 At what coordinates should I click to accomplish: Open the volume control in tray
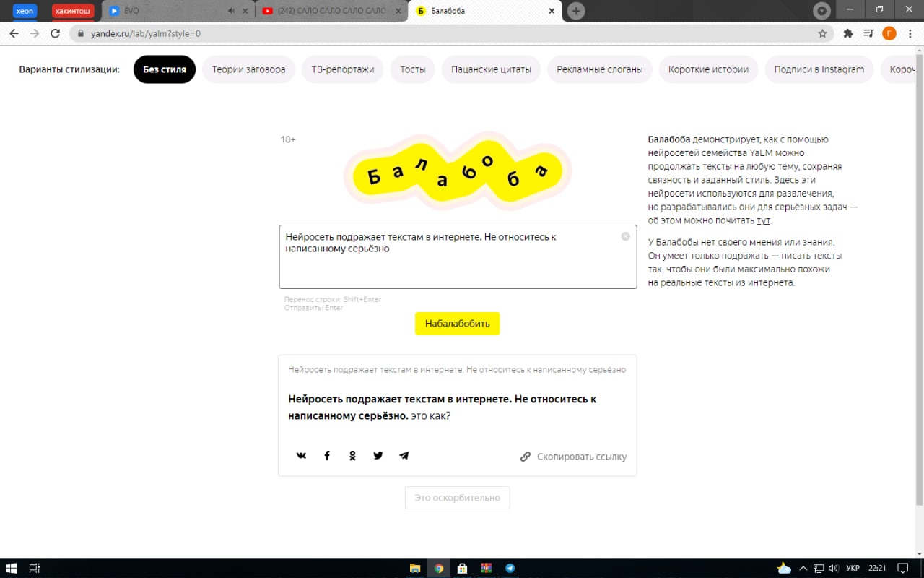pyautogui.click(x=834, y=568)
